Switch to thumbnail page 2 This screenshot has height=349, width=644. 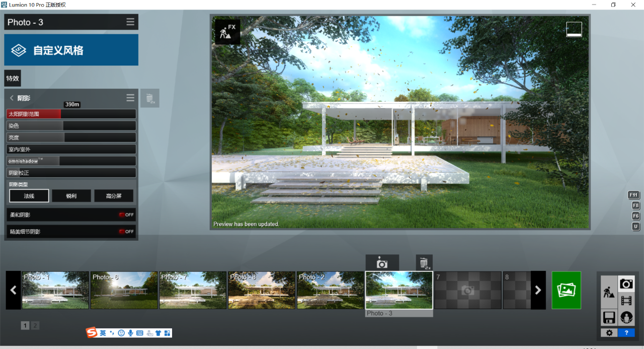[x=35, y=326]
